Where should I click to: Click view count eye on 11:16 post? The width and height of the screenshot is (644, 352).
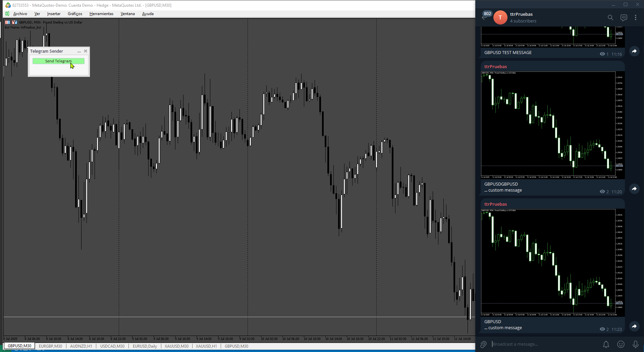coord(602,54)
